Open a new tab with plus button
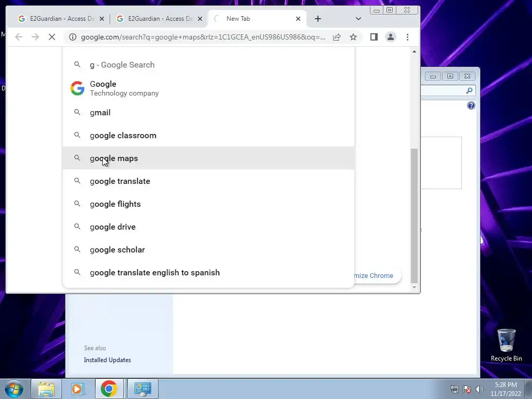The image size is (532, 399). [318, 19]
